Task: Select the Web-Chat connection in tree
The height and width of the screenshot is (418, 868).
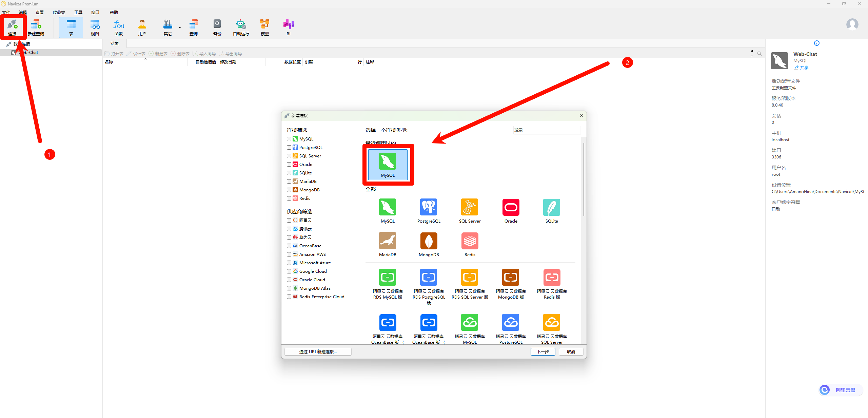Action: [51, 53]
